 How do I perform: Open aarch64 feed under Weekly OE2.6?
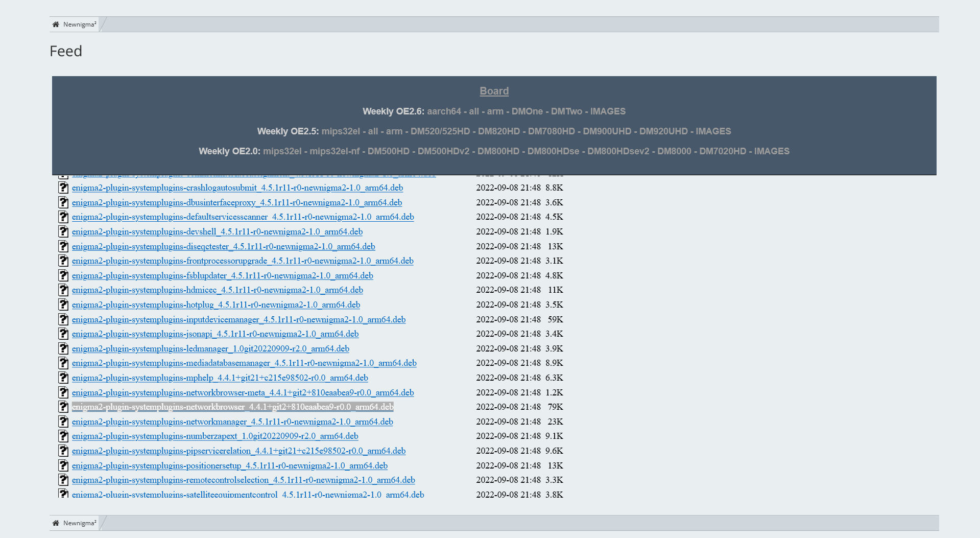(444, 111)
